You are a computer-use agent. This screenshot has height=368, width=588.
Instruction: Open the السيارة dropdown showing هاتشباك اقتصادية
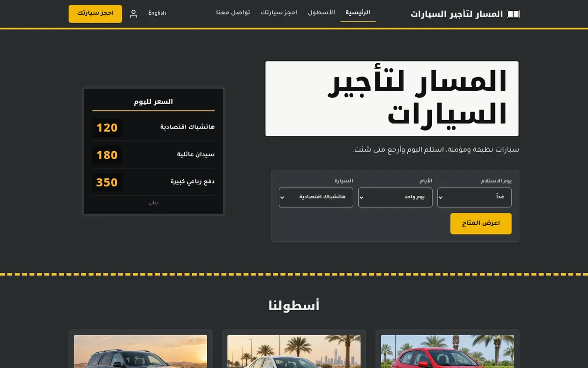[x=316, y=197]
